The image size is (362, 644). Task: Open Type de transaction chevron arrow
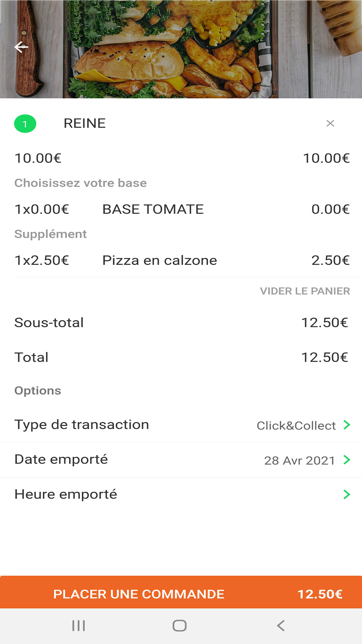[347, 425]
